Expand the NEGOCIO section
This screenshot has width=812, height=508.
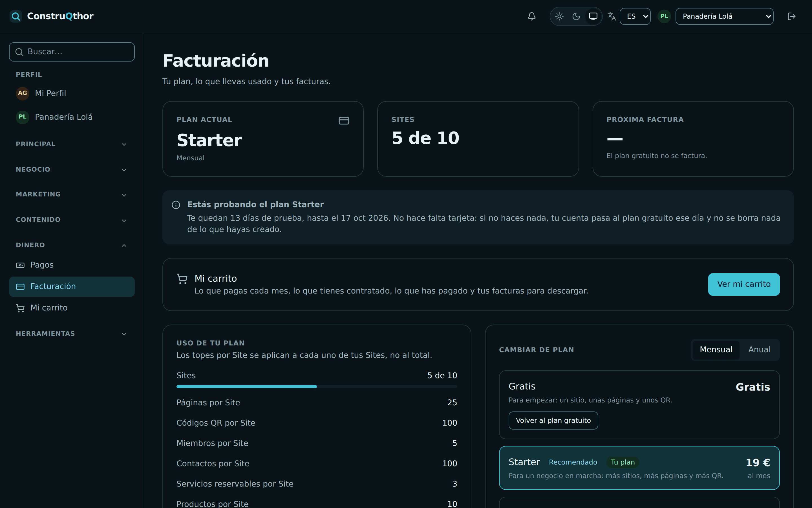click(x=72, y=169)
